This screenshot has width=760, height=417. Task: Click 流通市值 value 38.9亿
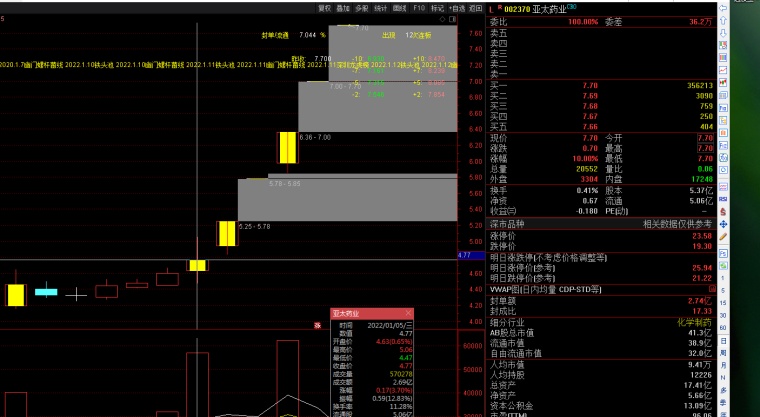[700, 343]
